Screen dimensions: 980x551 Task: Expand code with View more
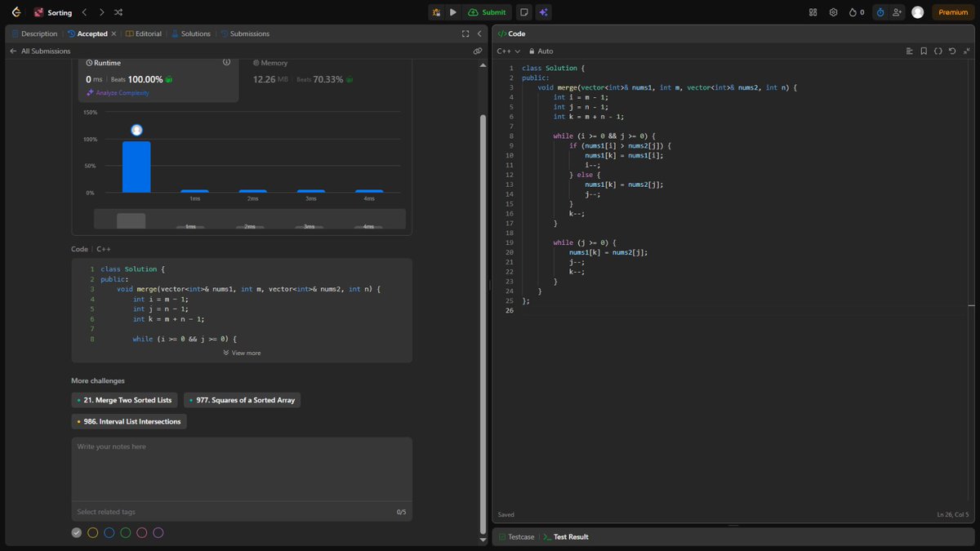point(242,353)
